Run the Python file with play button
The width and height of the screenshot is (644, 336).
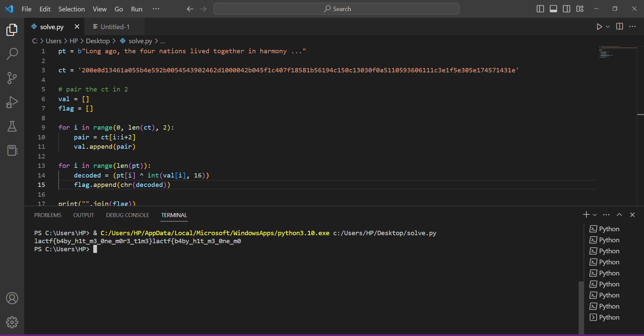(599, 26)
